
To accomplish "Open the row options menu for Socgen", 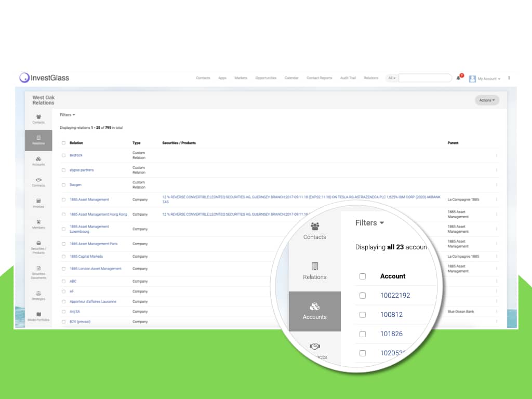I will pyautogui.click(x=496, y=185).
